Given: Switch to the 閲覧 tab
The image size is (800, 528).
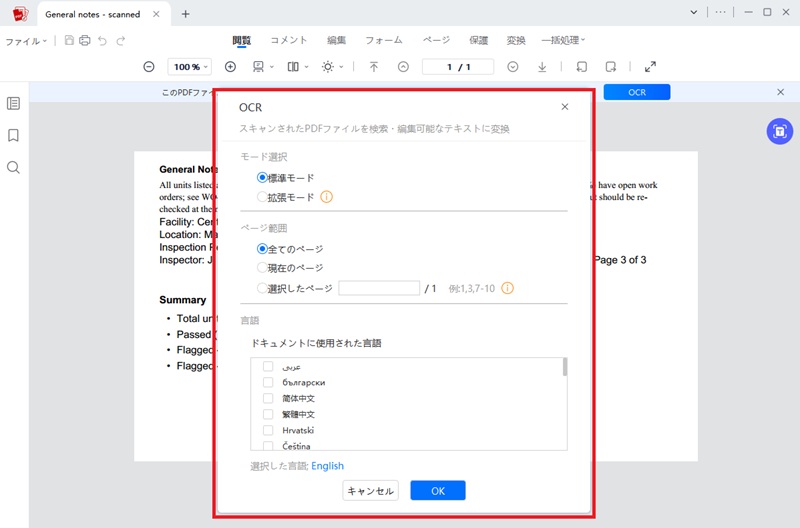Looking at the screenshot, I should coord(241,40).
